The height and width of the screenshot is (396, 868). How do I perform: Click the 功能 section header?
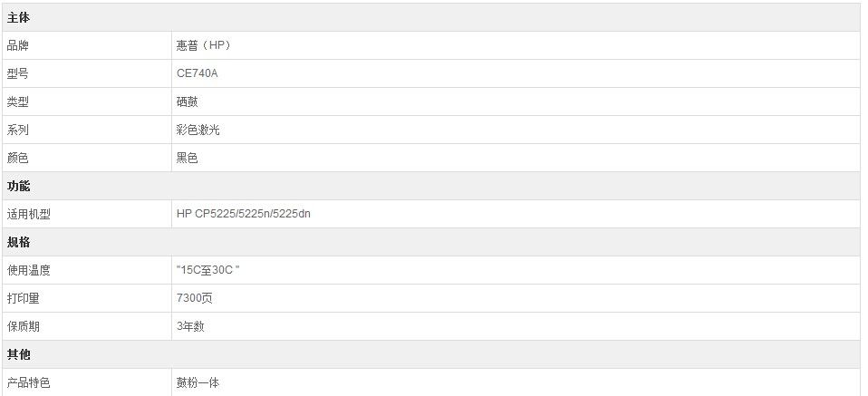pos(19,186)
